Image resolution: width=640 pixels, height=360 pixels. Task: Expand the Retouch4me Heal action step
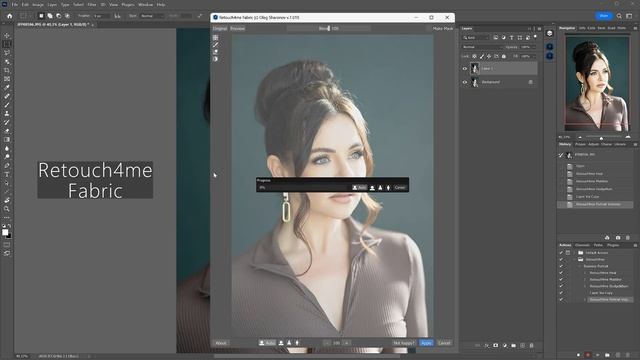click(585, 273)
